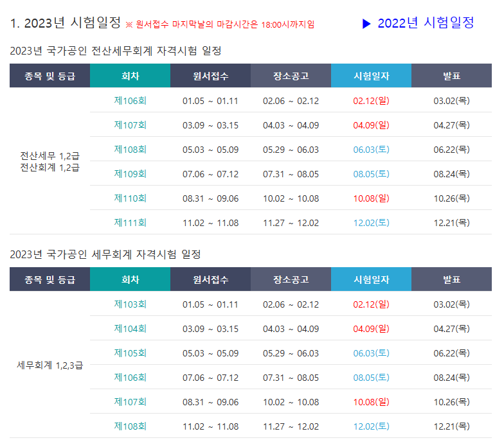Click the blue triangle before 2022년 시험일정
The image size is (504, 447).
[366, 24]
